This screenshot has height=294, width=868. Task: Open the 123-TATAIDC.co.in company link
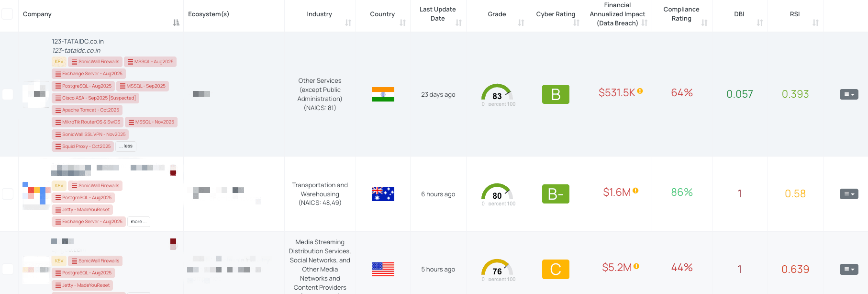[x=78, y=41]
